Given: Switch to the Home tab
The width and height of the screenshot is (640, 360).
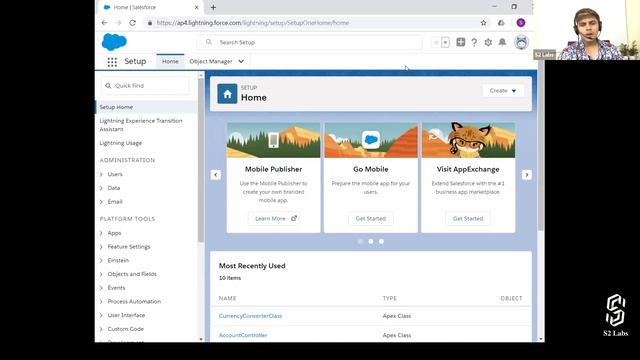Looking at the screenshot, I should [x=170, y=62].
